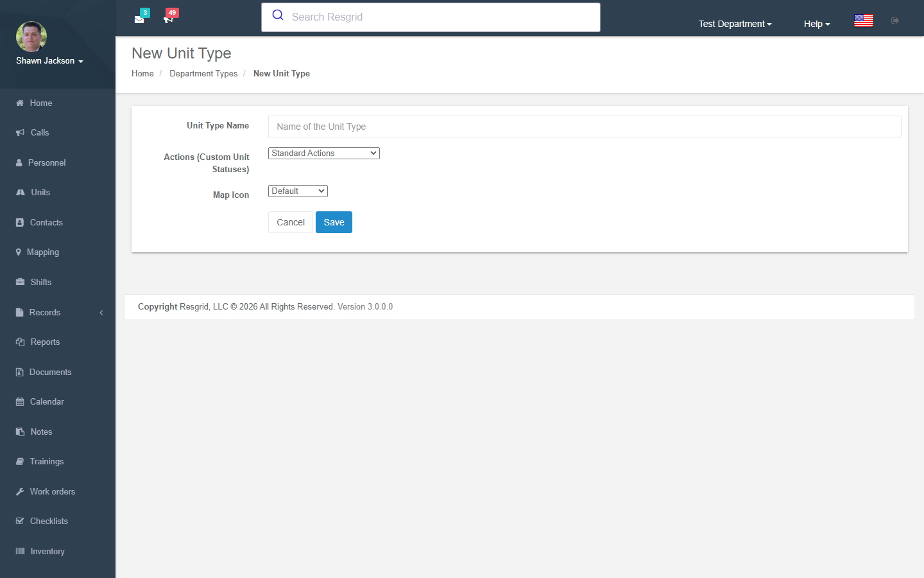Click the Notes icon
The image size is (924, 578).
point(20,432)
